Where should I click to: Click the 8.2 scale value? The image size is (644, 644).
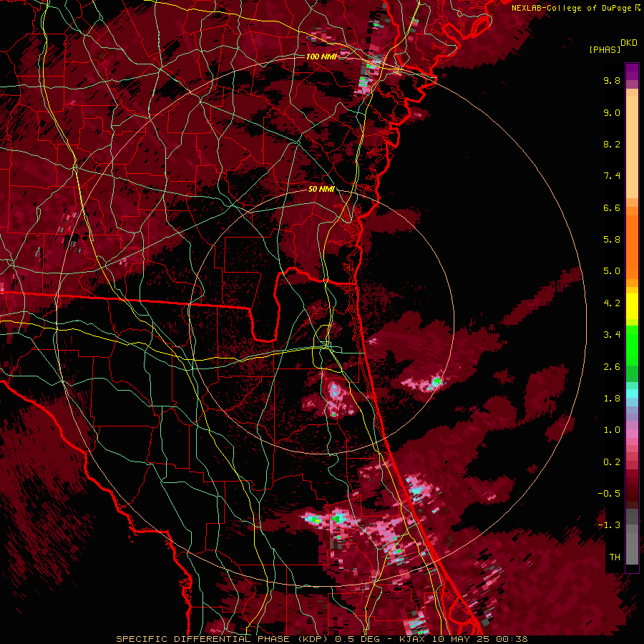point(612,144)
